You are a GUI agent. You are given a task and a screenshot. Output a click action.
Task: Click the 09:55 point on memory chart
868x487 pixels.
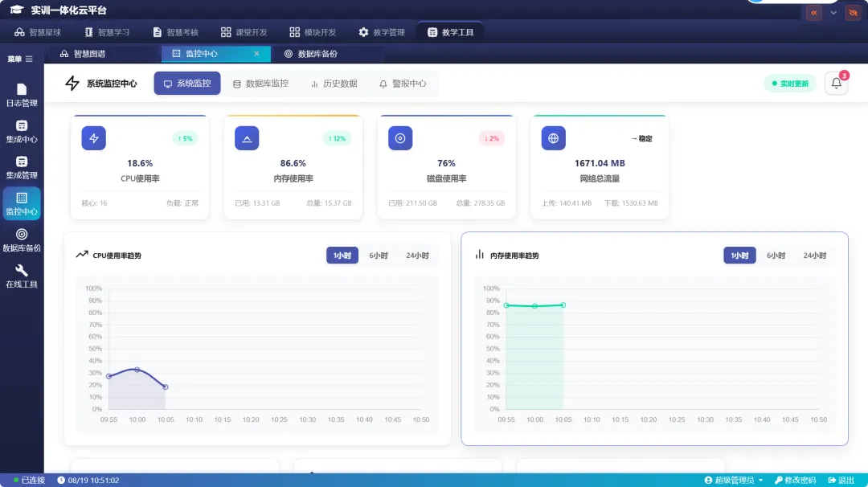pyautogui.click(x=506, y=305)
